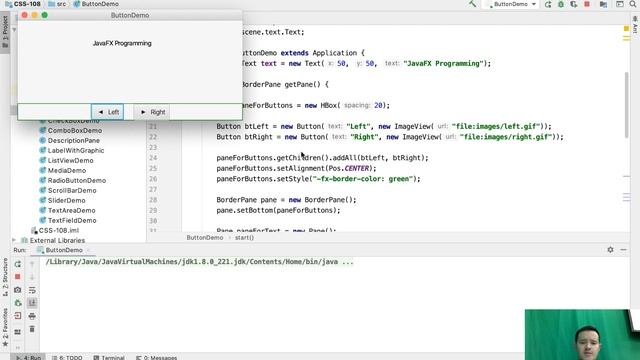Screen dimensions: 640x360
Task: Open Run panel settings gear
Action: (x=610, y=249)
